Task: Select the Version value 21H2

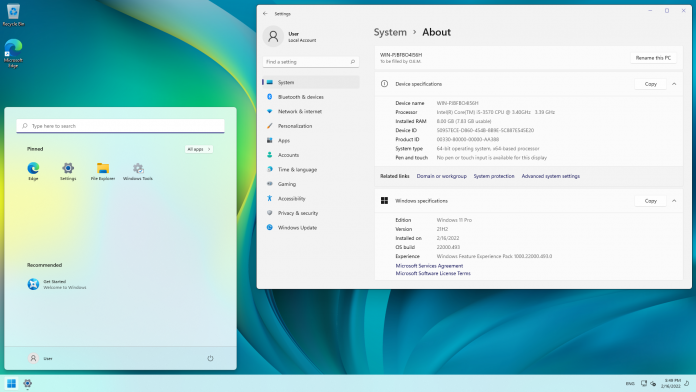Action: point(442,230)
